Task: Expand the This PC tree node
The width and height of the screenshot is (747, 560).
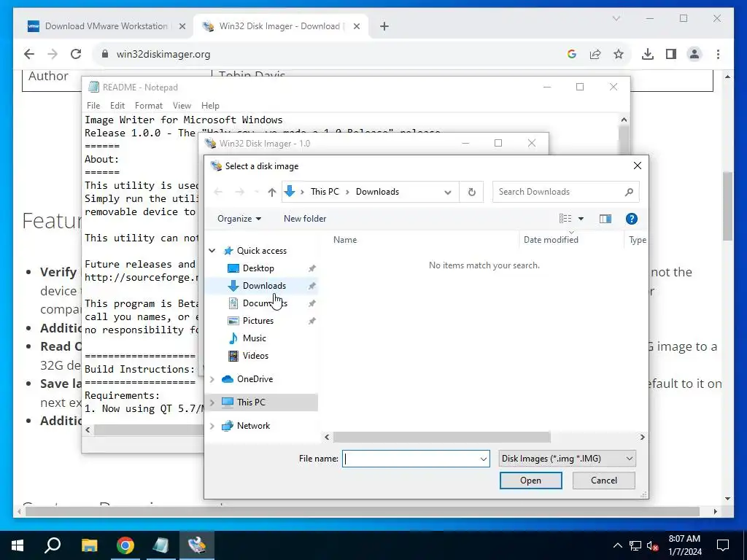Action: click(212, 402)
